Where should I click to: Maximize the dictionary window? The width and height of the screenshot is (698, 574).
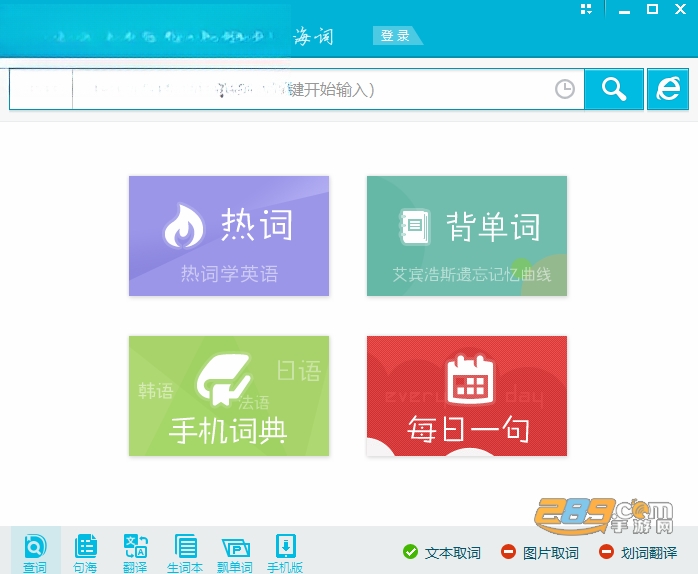click(x=652, y=9)
